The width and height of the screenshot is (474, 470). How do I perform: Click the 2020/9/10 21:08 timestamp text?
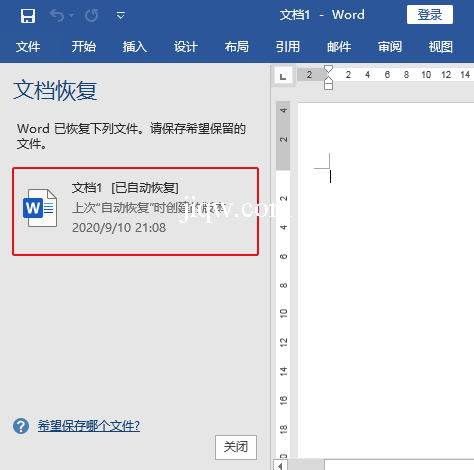pyautogui.click(x=119, y=228)
